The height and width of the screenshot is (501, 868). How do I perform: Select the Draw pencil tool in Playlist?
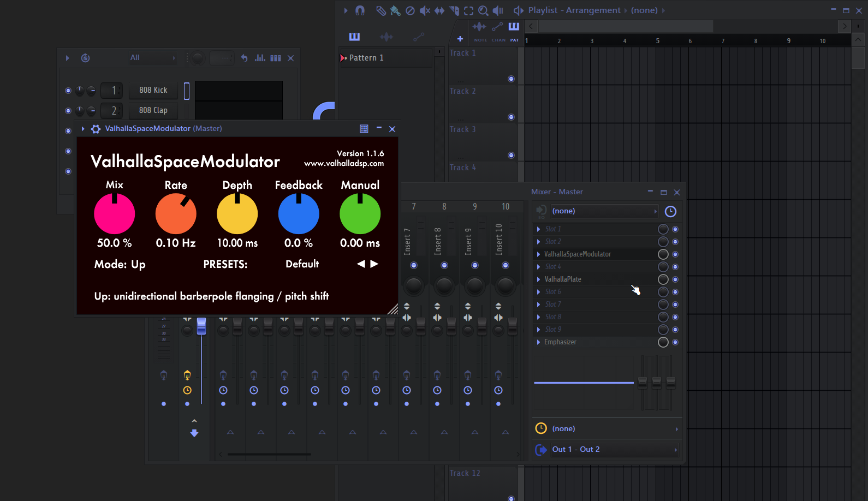(x=381, y=10)
